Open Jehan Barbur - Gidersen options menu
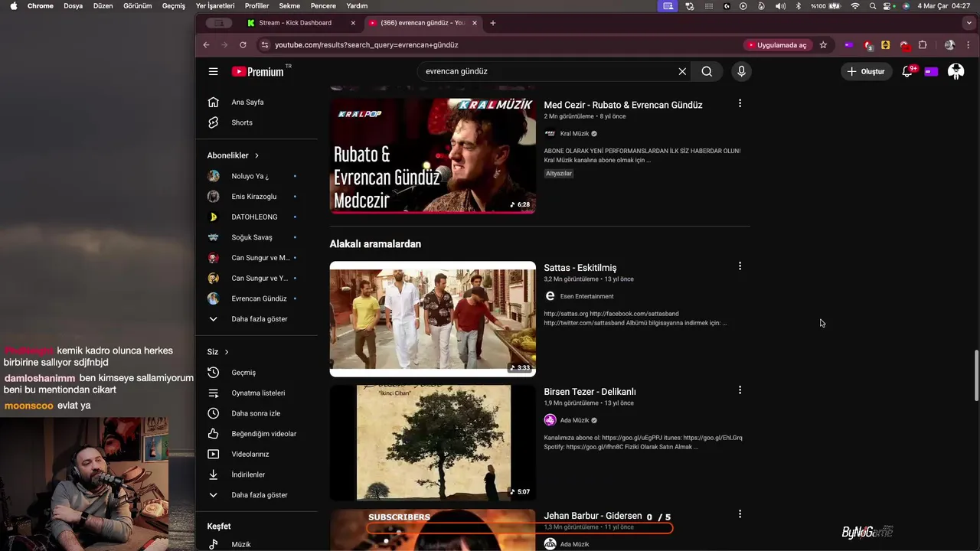The height and width of the screenshot is (551, 980). click(x=740, y=514)
